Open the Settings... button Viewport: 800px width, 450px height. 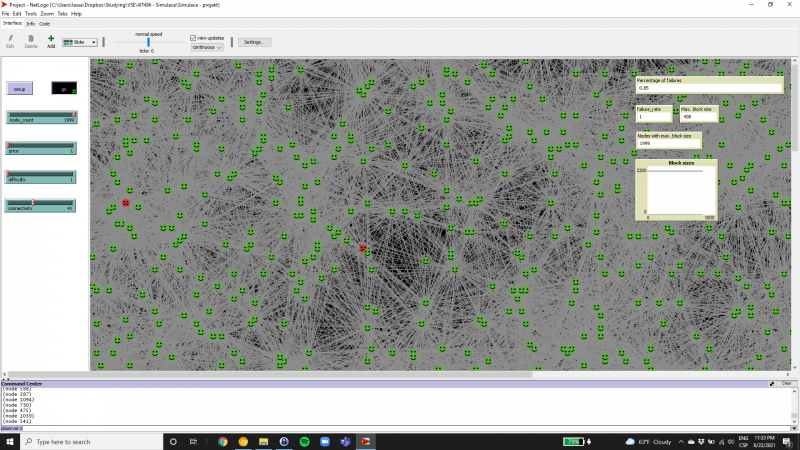pyautogui.click(x=254, y=42)
